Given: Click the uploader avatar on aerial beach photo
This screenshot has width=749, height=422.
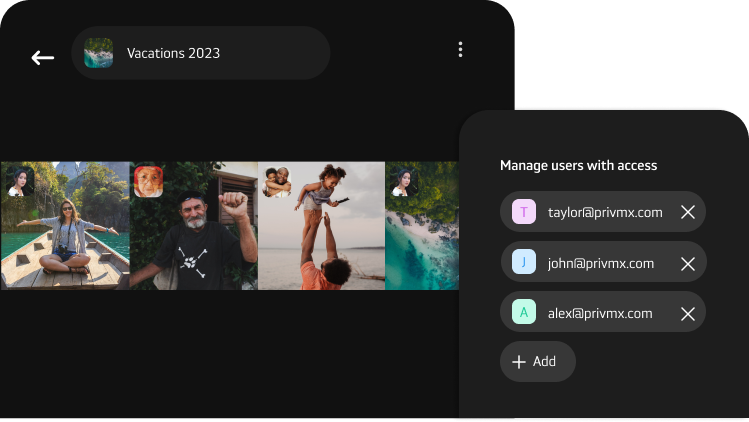Looking at the screenshot, I should point(404,182).
